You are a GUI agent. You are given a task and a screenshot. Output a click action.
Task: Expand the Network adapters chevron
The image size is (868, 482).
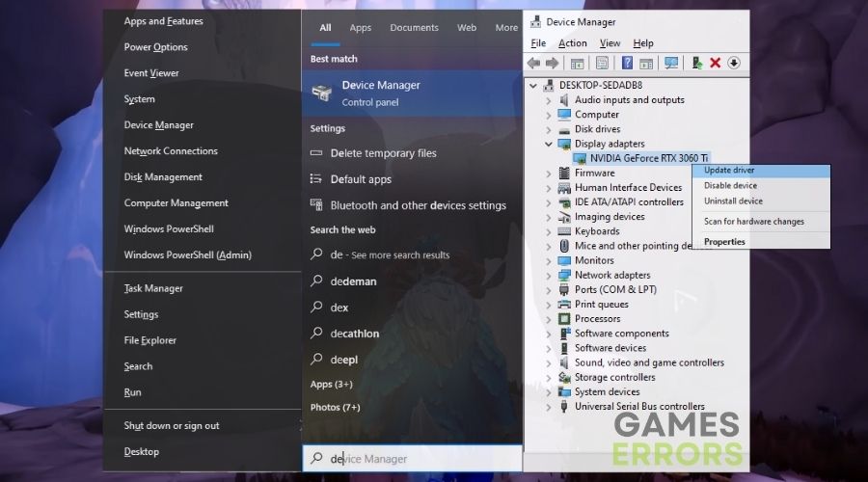pos(549,275)
